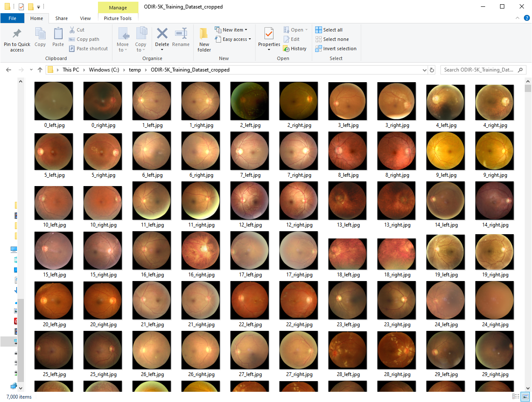Click the 29_left.jpg file name
The height and width of the screenshot is (402, 532).
click(446, 374)
